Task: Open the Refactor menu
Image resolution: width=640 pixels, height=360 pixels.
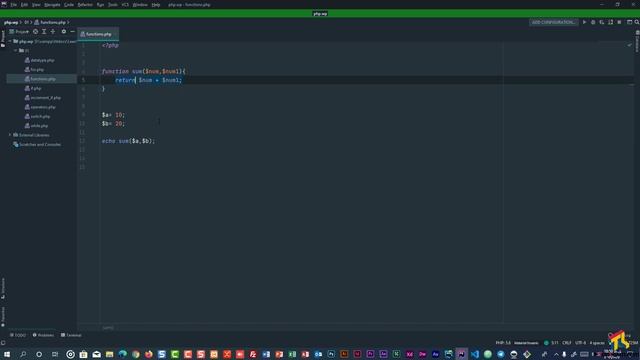Action: (x=85, y=4)
